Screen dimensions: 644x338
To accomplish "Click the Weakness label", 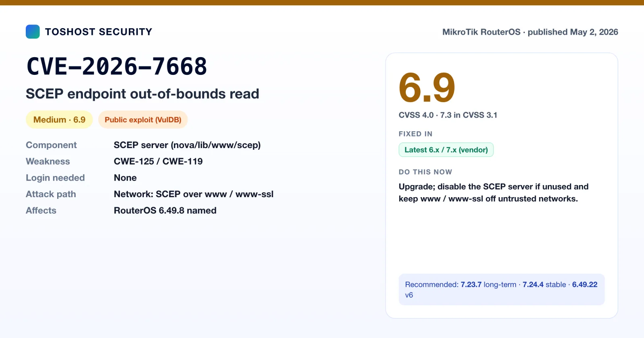I will pyautogui.click(x=48, y=161).
